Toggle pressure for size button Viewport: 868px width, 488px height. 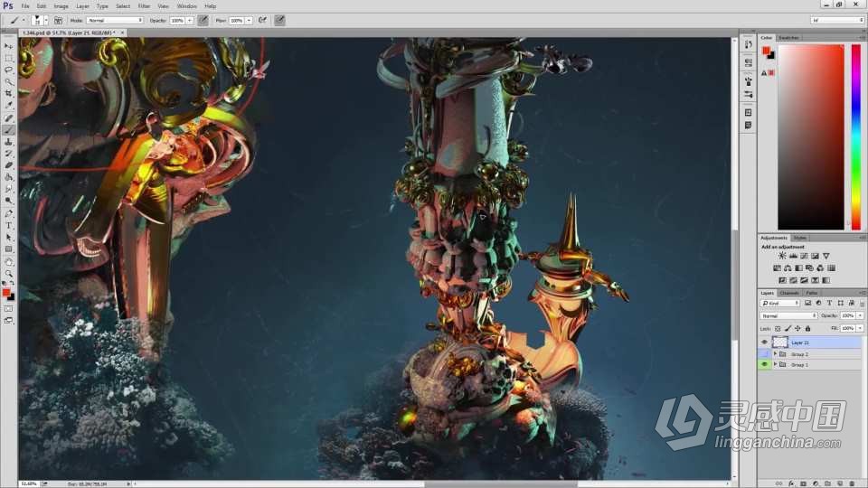[279, 20]
